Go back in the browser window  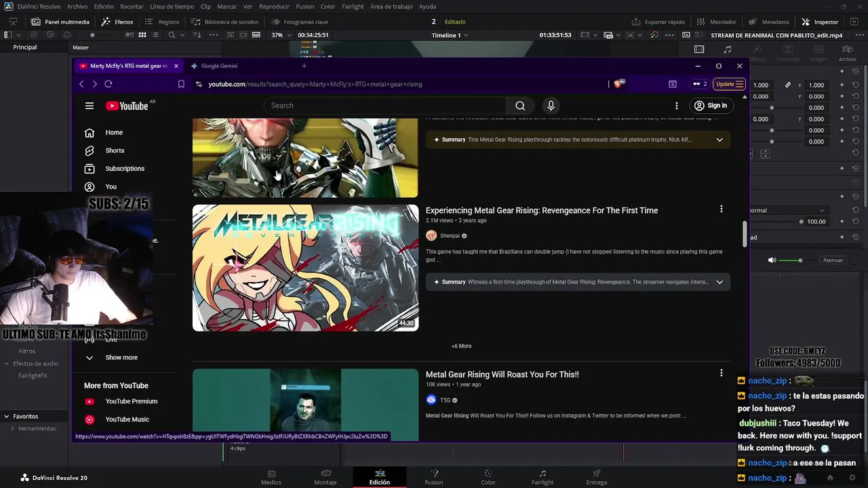coord(81,84)
